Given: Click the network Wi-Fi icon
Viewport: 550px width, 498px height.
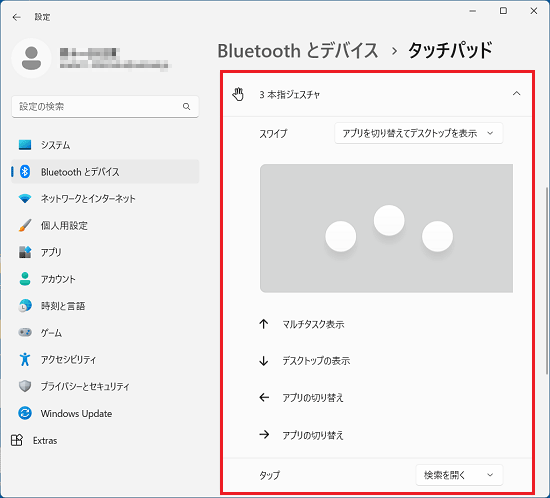Looking at the screenshot, I should click(x=25, y=198).
